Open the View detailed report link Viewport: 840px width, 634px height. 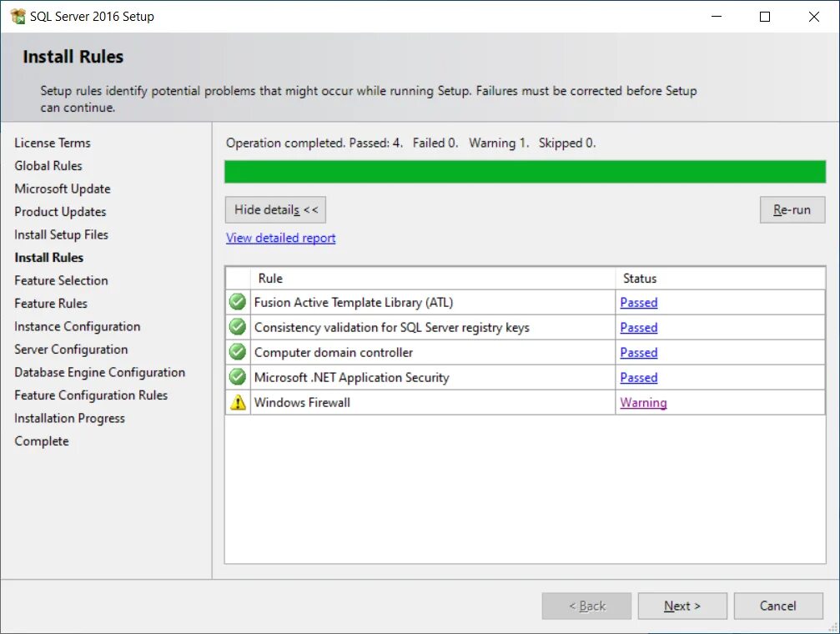click(x=281, y=238)
